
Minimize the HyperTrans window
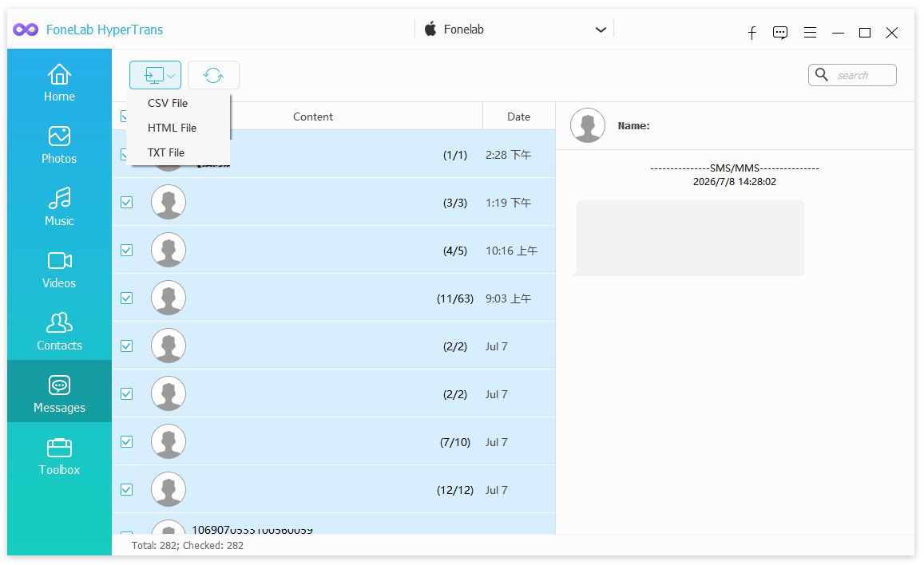pos(838,33)
